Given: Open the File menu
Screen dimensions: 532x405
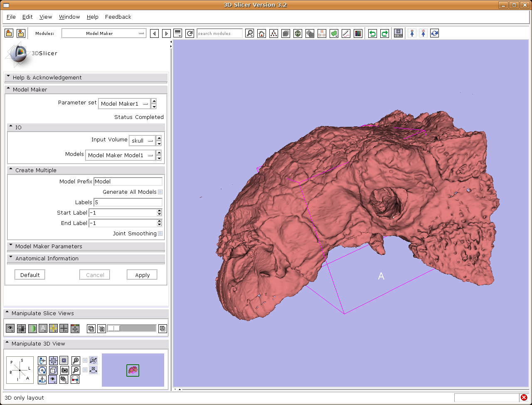Looking at the screenshot, I should pos(11,17).
